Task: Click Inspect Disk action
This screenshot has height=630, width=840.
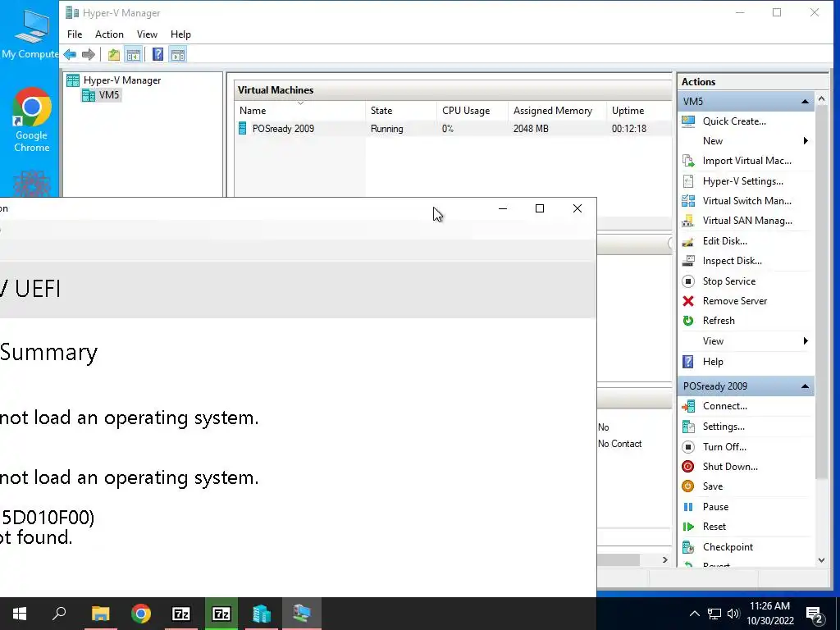Action: (732, 261)
